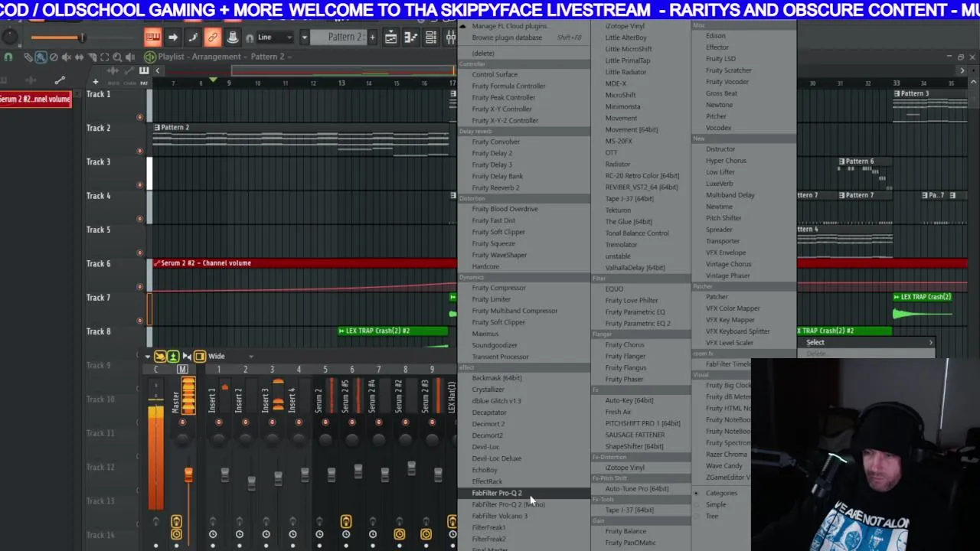Mute Track 6 using its dot

139,286
